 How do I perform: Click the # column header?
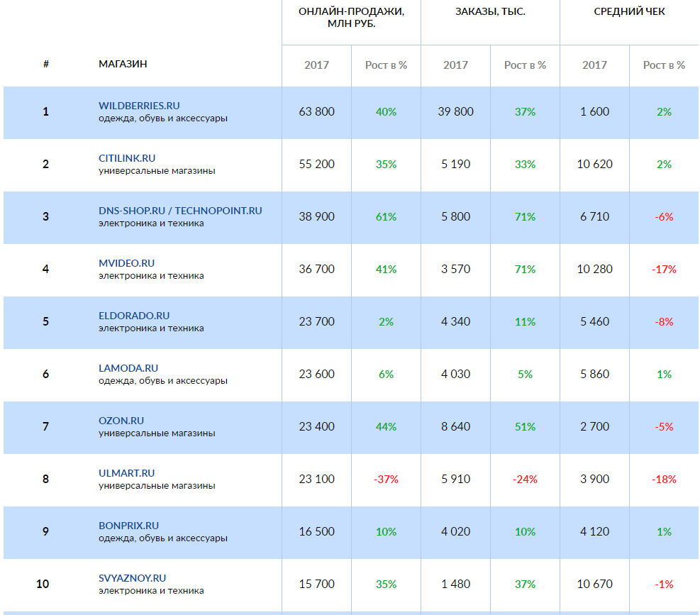pos(46,64)
